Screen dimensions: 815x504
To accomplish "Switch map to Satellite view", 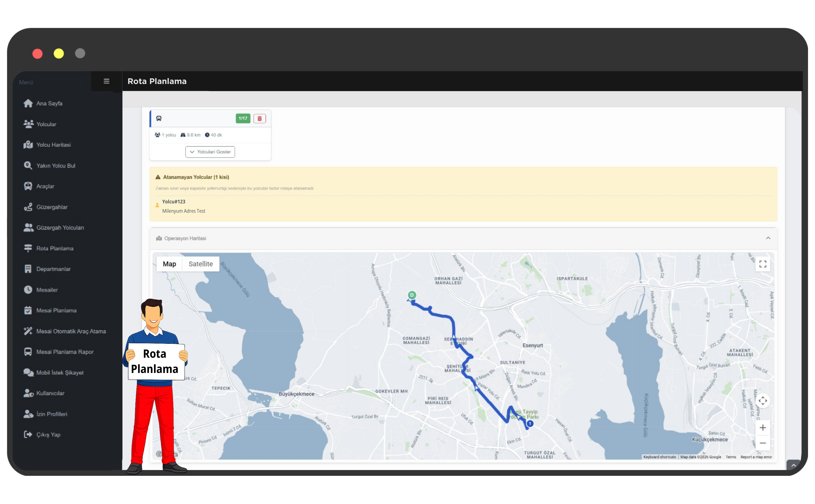I will pyautogui.click(x=201, y=264).
